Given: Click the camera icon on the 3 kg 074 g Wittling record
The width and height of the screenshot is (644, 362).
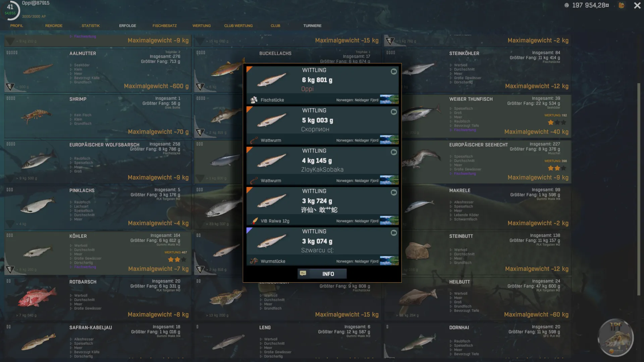Looking at the screenshot, I should click(x=394, y=233).
